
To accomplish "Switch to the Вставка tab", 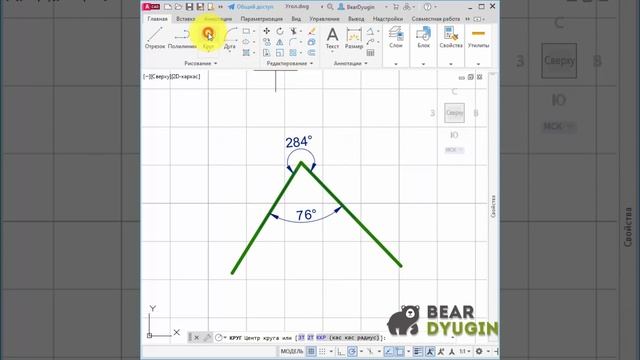I will [x=186, y=19].
